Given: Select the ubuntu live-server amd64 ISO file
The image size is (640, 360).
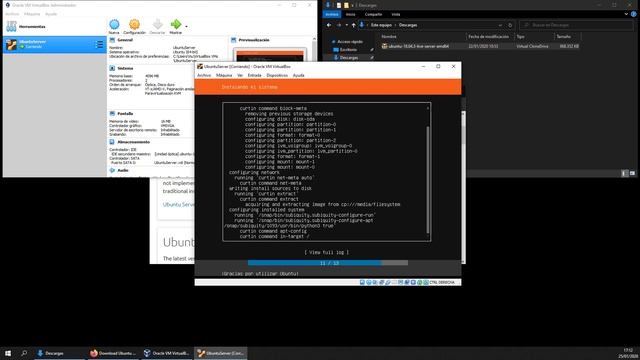Looking at the screenshot, I should pyautogui.click(x=480, y=46).
